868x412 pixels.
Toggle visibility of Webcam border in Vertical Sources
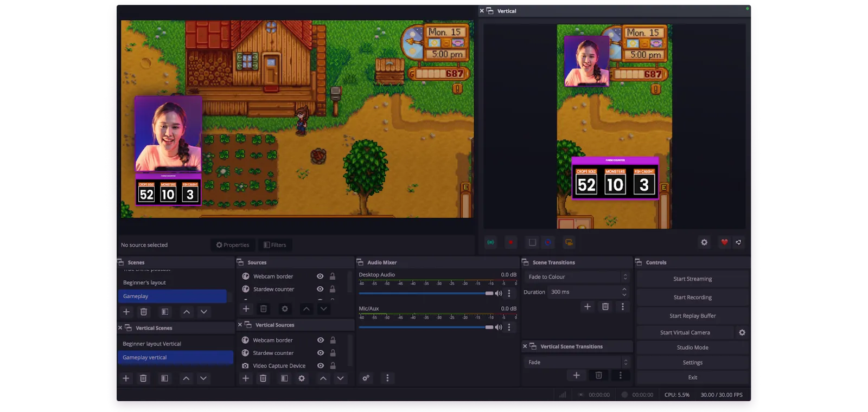coord(321,340)
